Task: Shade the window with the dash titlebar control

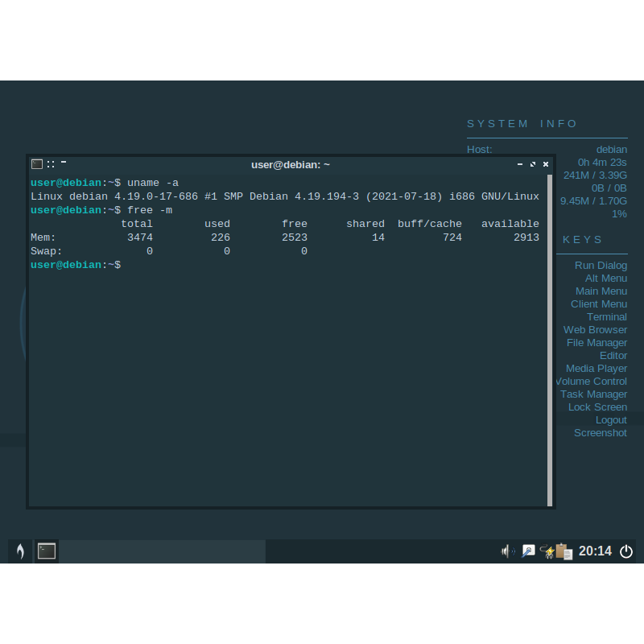Action: tap(63, 161)
